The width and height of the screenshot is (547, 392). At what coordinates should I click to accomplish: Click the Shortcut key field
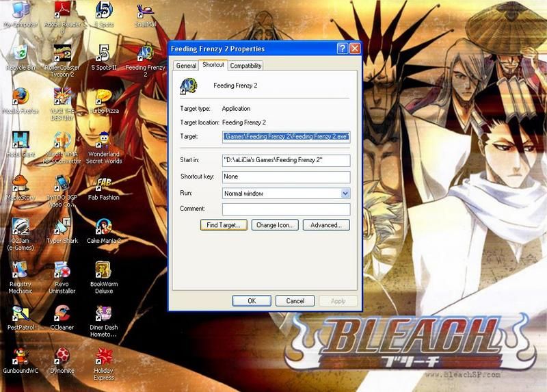coord(286,177)
